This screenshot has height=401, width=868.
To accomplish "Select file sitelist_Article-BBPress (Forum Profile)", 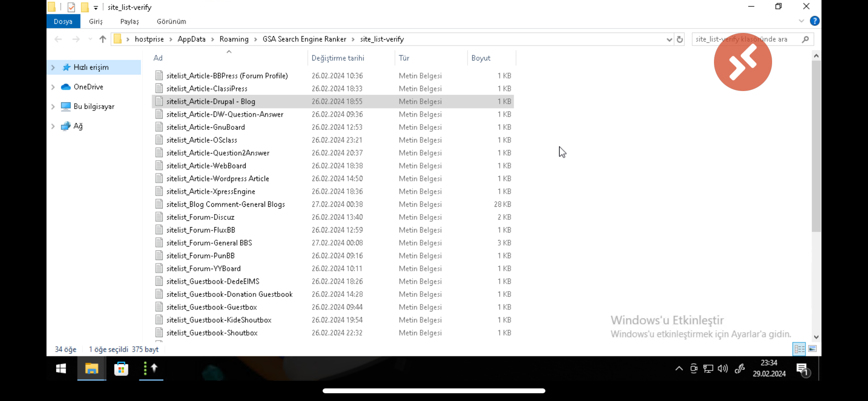I will pyautogui.click(x=227, y=76).
